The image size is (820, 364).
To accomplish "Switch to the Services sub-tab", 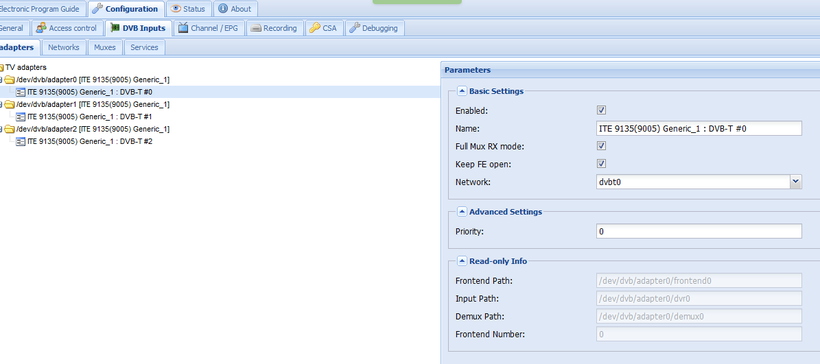I will point(144,48).
